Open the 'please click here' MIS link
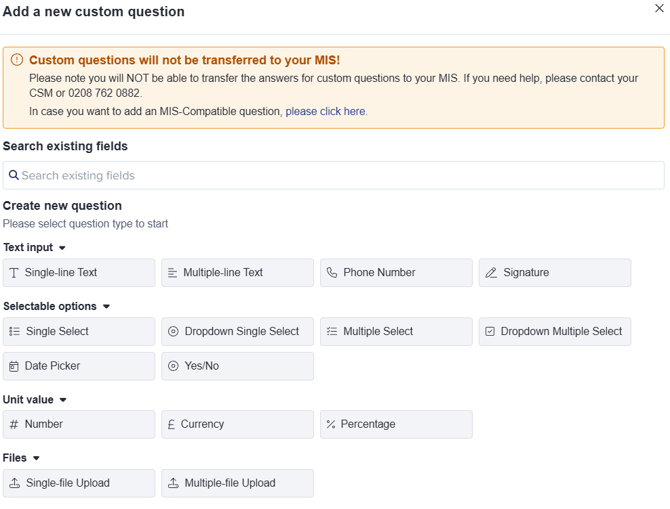Screen dimensions: 670x509 (326, 112)
